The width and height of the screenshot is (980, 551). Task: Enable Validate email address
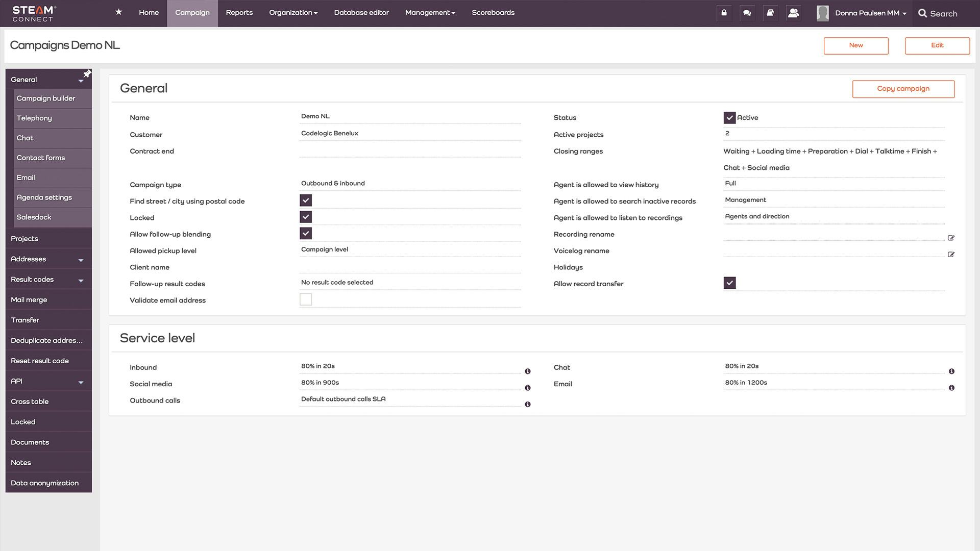305,299
